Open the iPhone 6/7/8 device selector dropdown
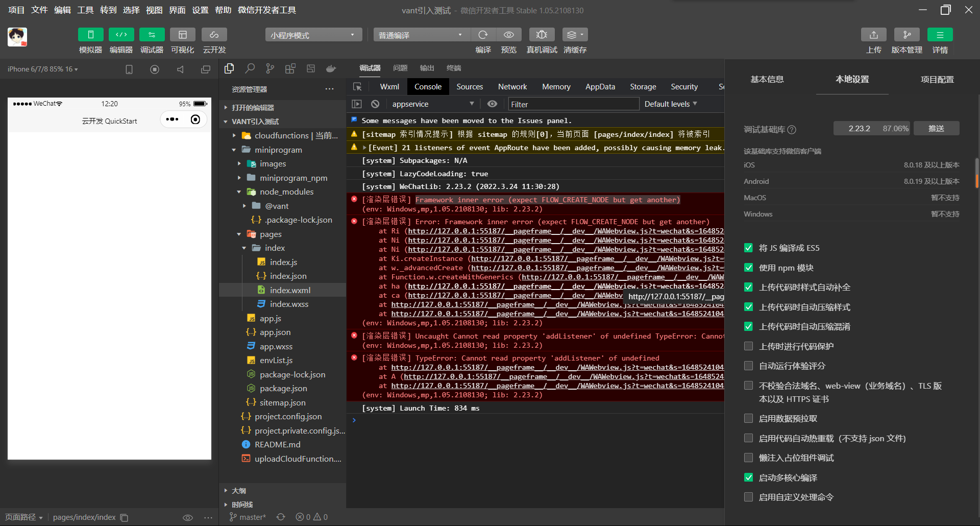980x526 pixels. click(x=43, y=69)
